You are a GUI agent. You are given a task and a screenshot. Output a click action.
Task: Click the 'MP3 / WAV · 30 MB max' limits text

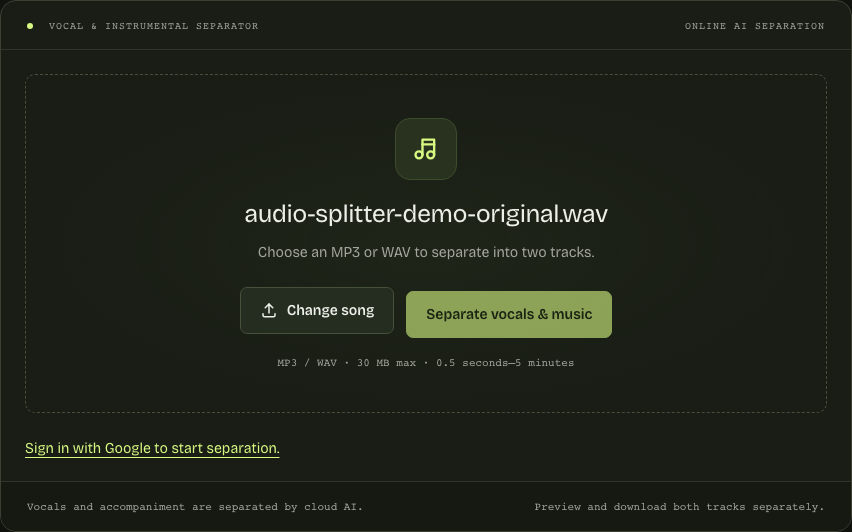coord(425,362)
